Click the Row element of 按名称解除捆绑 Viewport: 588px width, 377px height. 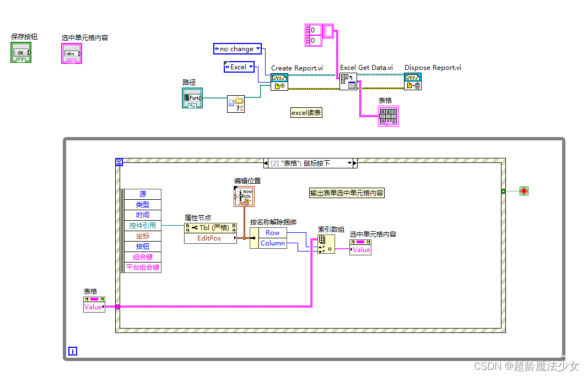click(x=273, y=232)
